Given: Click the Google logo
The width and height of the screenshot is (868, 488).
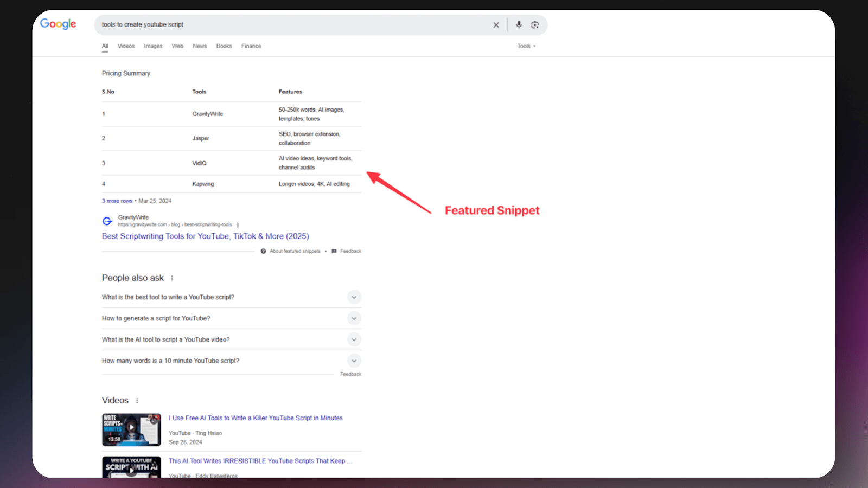Looking at the screenshot, I should tap(58, 24).
